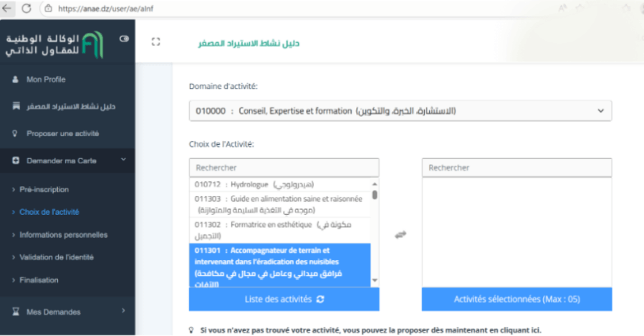This screenshot has height=336, width=644.
Task: Go to Informations personnelles in the sidebar
Action: point(63,234)
